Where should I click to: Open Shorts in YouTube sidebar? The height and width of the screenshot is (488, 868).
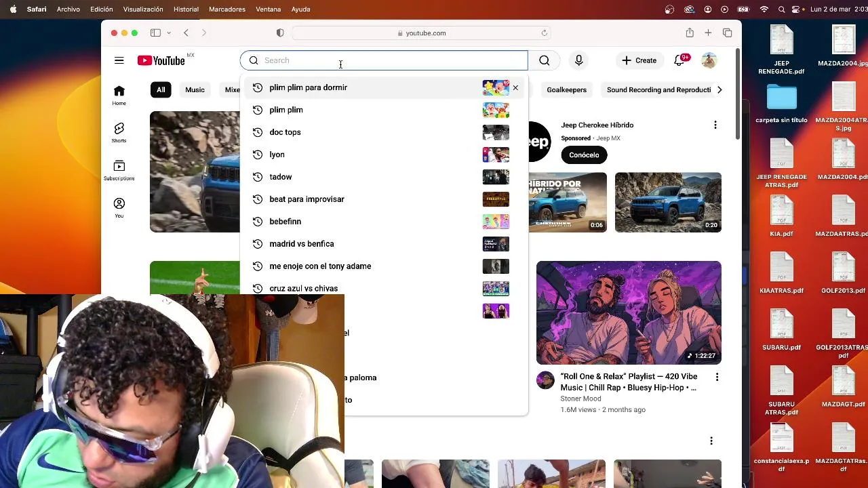click(119, 133)
